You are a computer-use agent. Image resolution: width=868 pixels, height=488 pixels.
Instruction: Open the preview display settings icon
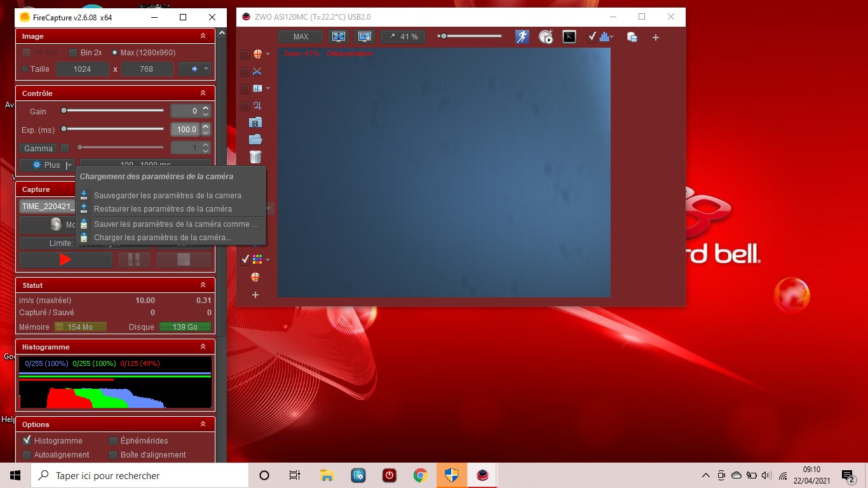365,37
